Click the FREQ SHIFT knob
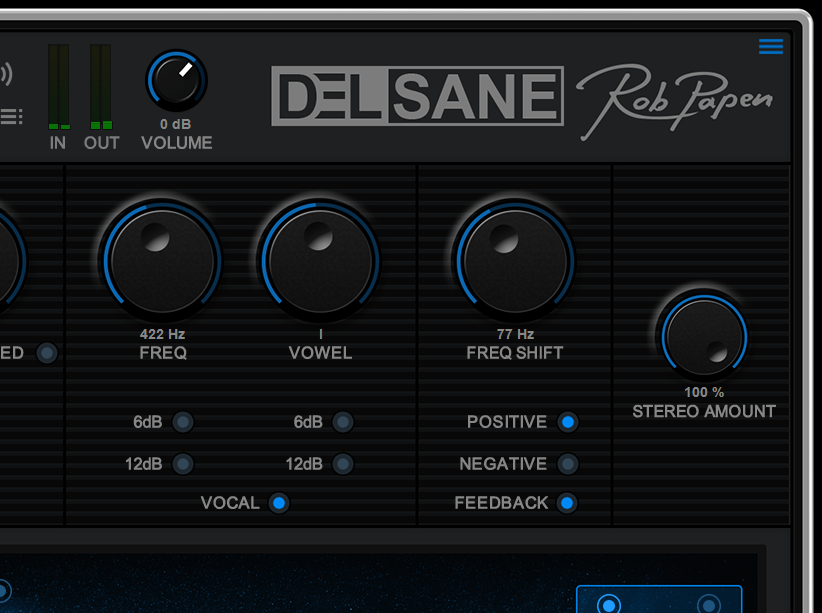822x613 pixels. (x=515, y=260)
